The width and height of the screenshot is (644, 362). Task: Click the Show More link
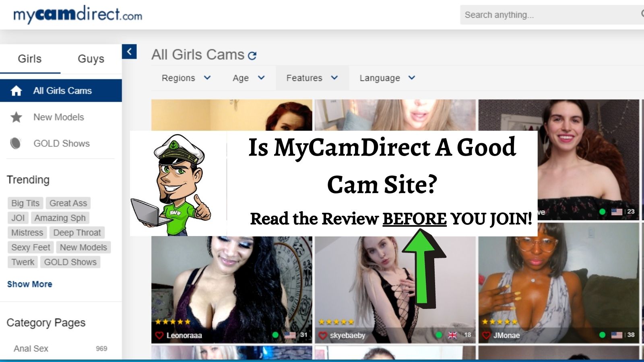click(x=30, y=284)
